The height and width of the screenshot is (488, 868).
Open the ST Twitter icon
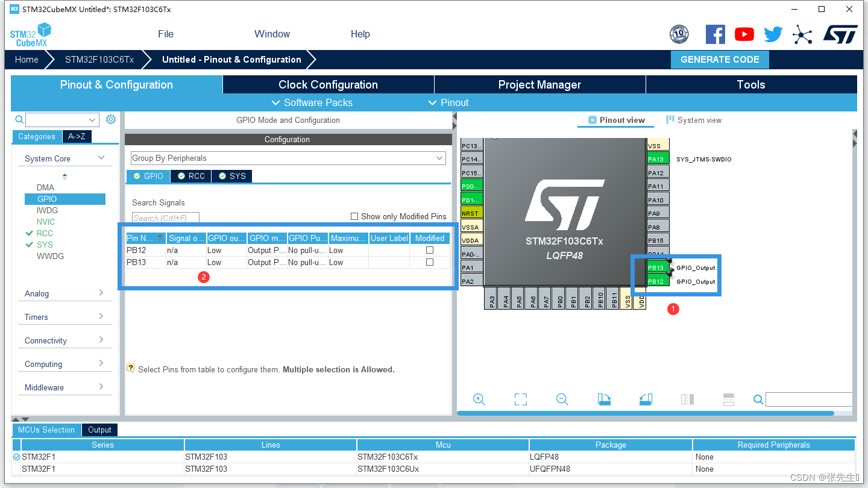coord(773,34)
